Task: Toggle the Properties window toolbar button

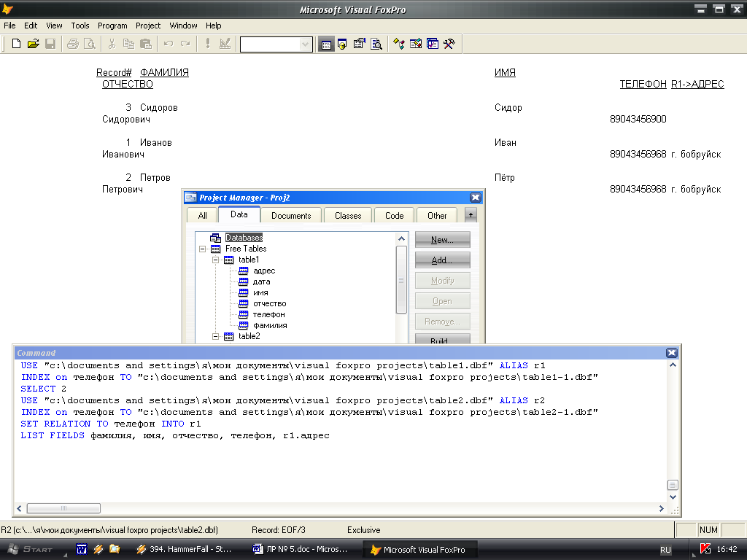Action: tap(359, 44)
